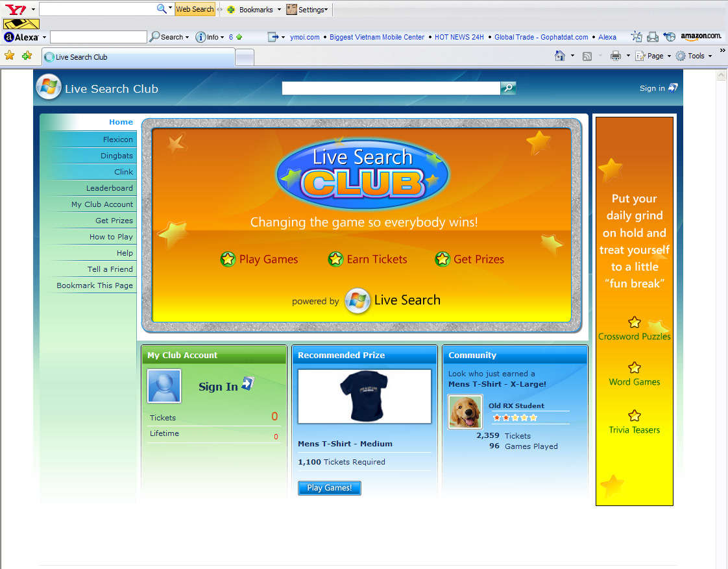Click the browser Home icon
The height and width of the screenshot is (569, 728).
(x=560, y=56)
